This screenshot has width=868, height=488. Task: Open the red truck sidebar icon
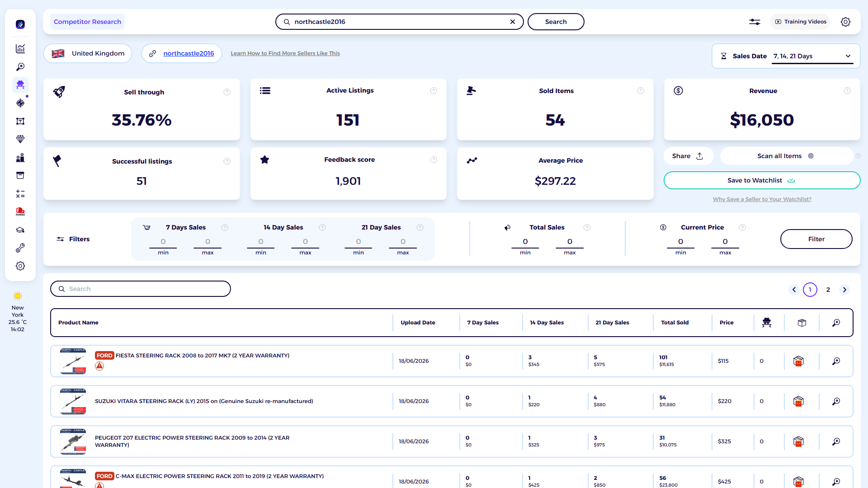coord(20,211)
